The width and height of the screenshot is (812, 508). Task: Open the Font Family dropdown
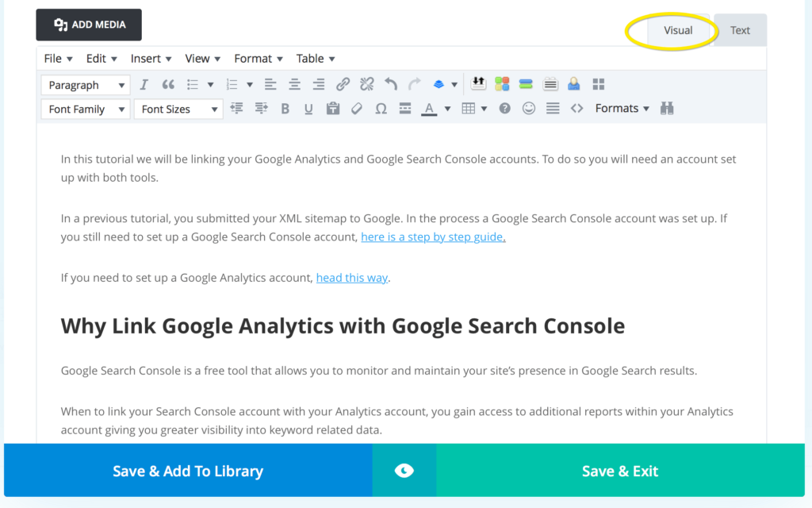[86, 110]
